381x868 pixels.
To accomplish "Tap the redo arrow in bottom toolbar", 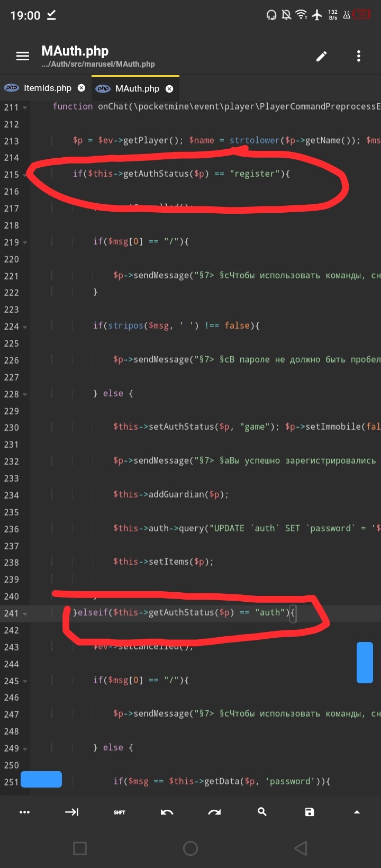I will [x=214, y=812].
